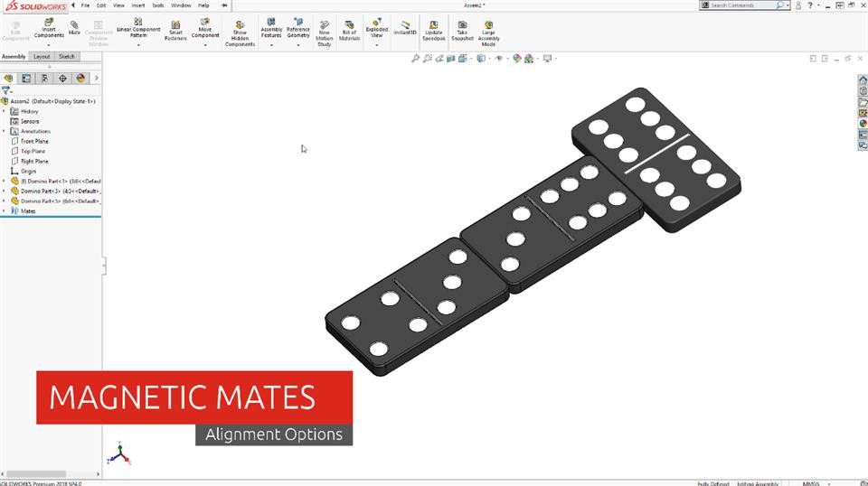The height and width of the screenshot is (486, 868).
Task: Toggle Large Assembly Mode
Action: (x=488, y=33)
